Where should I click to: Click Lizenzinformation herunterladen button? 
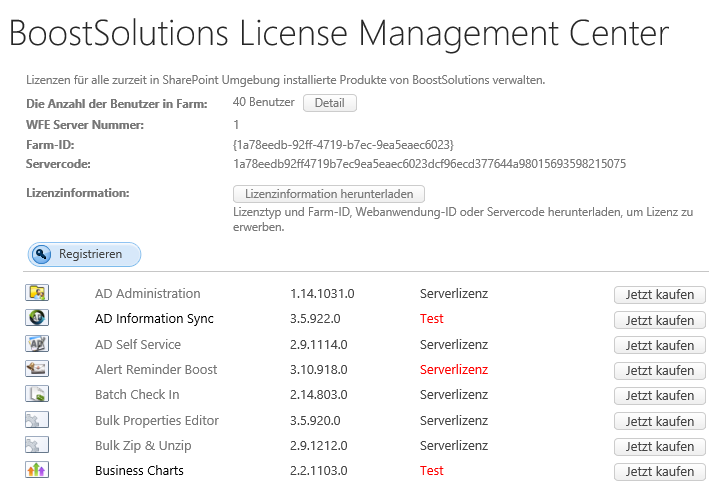tap(329, 194)
